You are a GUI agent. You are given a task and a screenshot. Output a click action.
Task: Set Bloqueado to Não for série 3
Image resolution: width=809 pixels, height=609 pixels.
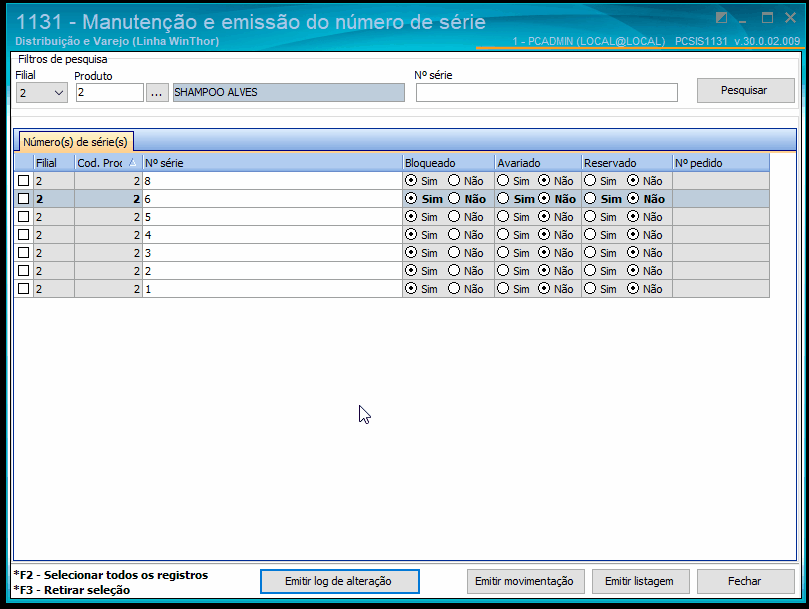pyautogui.click(x=454, y=253)
